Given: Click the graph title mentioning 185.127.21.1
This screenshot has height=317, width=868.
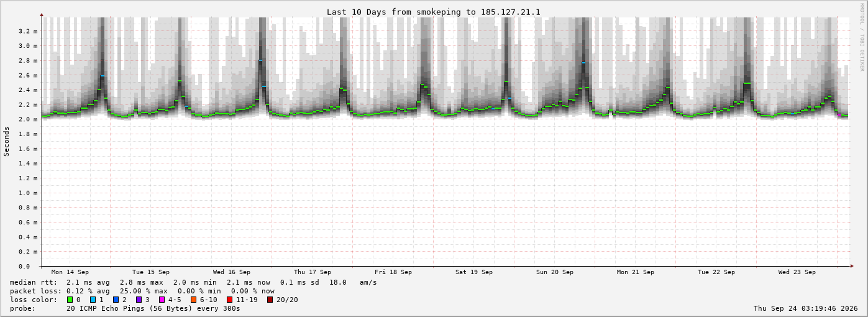Looking at the screenshot, I should coord(434,12).
